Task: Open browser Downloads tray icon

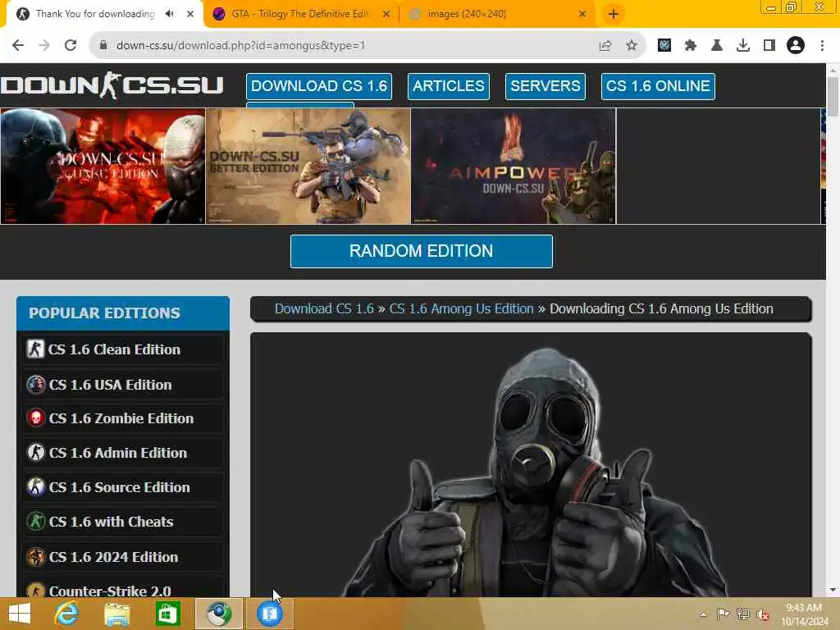Action: [743, 46]
